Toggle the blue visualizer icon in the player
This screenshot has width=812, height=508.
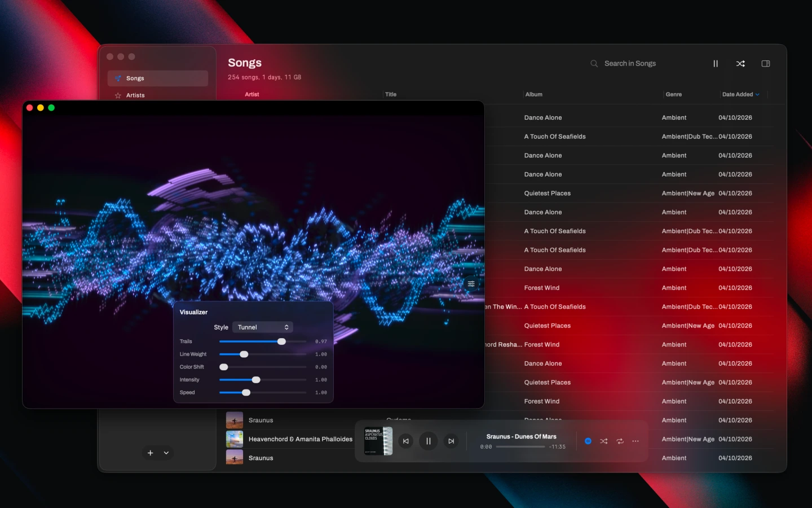pos(588,441)
